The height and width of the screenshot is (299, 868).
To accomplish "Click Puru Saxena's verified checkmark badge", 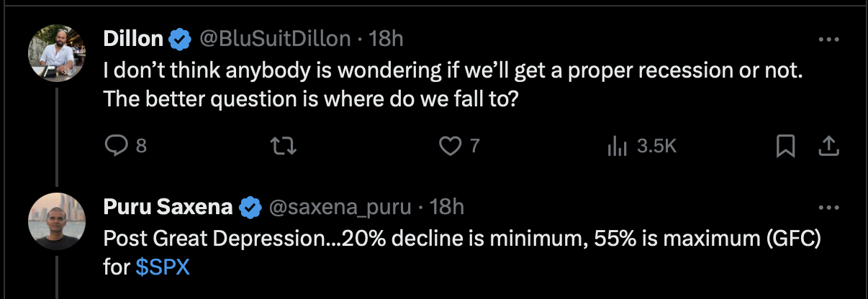I will (250, 208).
